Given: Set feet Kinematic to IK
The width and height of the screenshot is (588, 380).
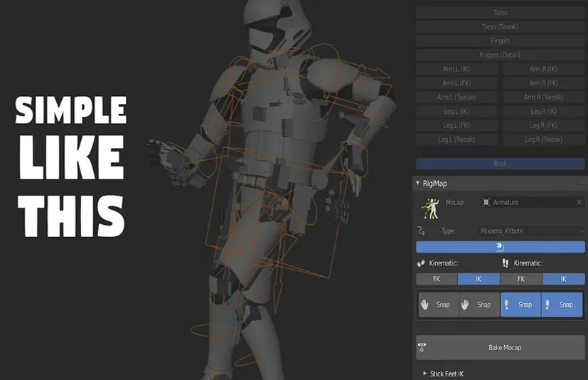Looking at the screenshot, I should 564,279.
